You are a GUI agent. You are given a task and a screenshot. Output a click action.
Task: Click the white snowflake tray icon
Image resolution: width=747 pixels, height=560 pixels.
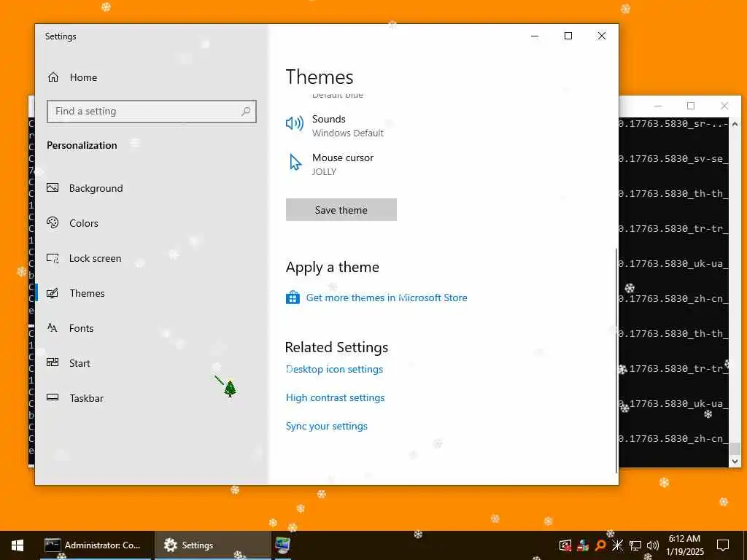617,545
